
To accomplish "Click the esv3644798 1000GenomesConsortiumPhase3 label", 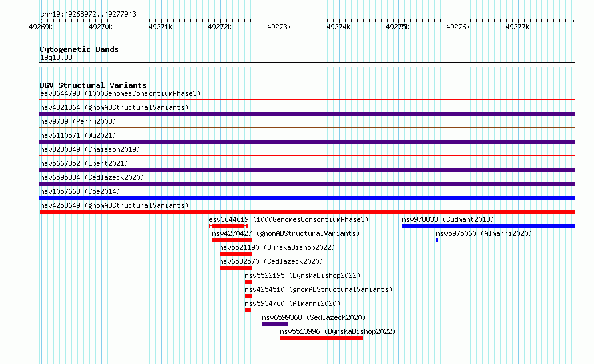I will click(x=120, y=93).
